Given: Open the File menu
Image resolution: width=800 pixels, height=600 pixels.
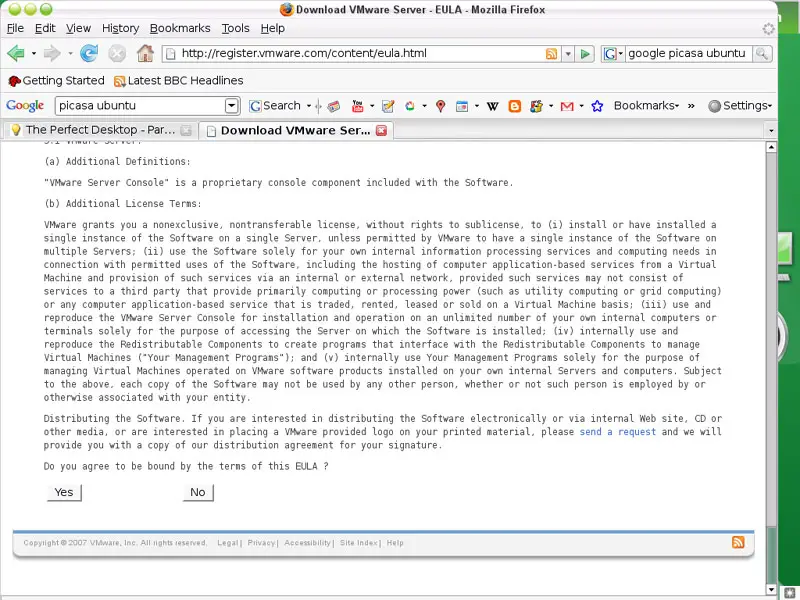Looking at the screenshot, I should (x=15, y=29).
